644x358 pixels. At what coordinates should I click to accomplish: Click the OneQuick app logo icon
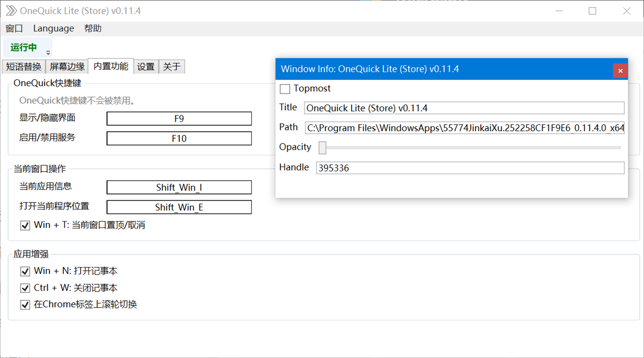pyautogui.click(x=11, y=11)
